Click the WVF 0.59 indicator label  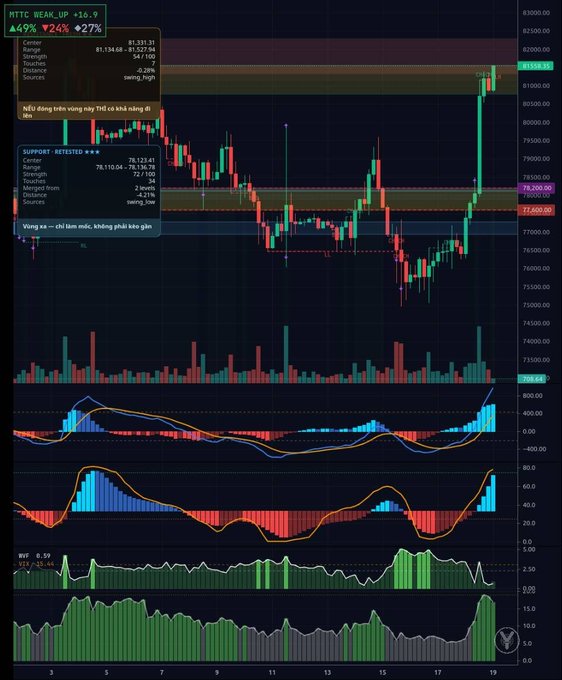[x=34, y=556]
